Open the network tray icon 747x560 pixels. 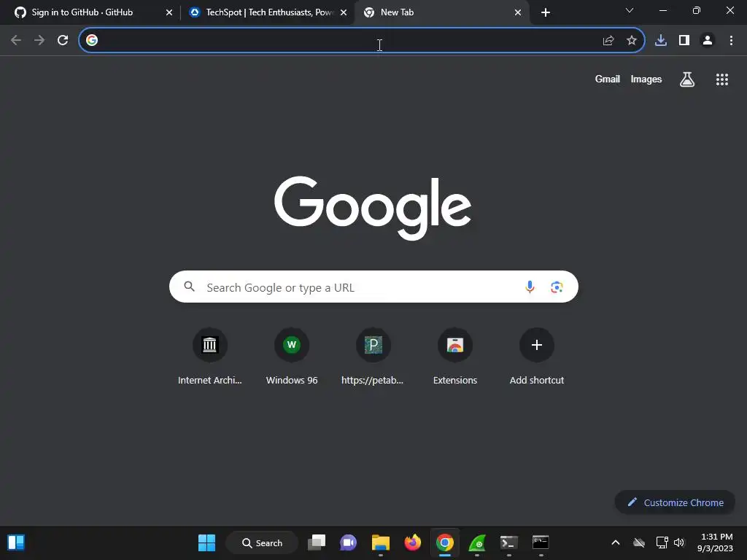point(662,542)
